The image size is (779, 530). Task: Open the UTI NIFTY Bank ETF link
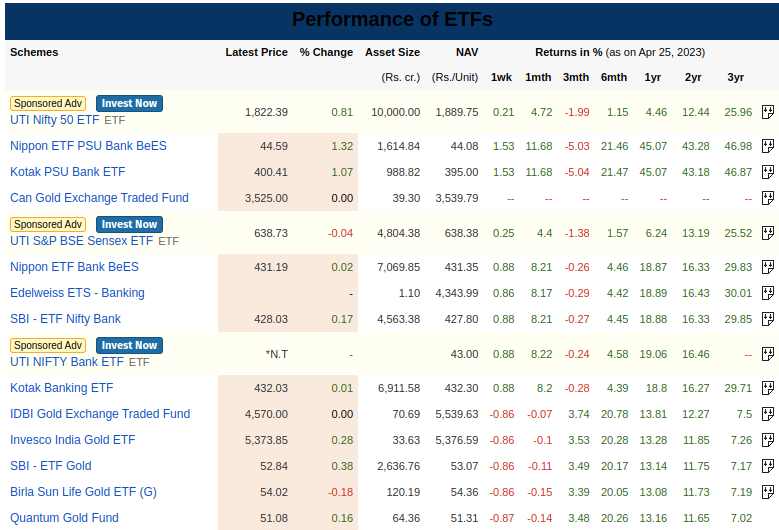(67, 362)
